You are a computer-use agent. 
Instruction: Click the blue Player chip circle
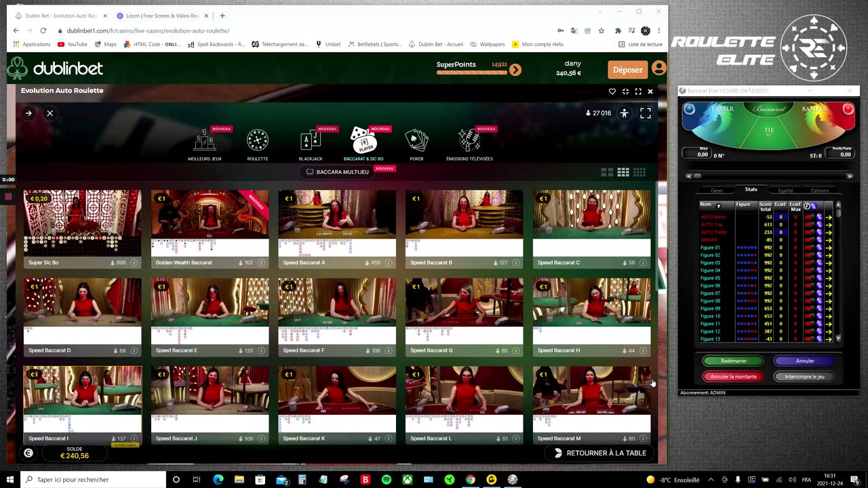[x=689, y=109]
